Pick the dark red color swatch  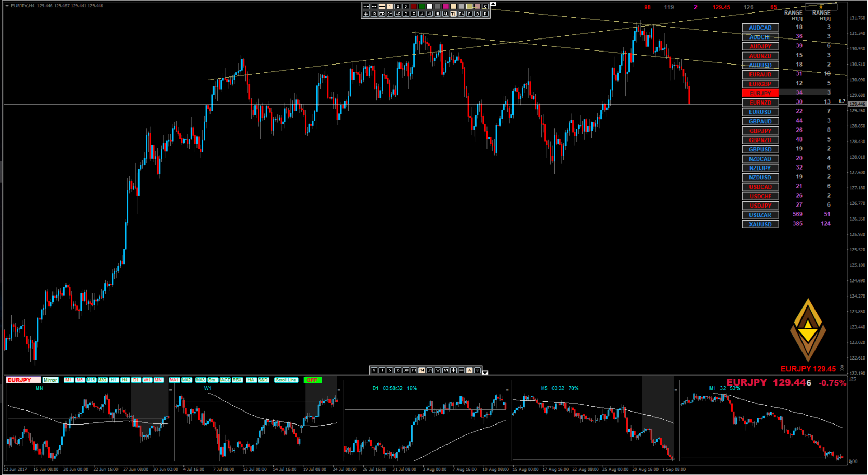click(414, 6)
